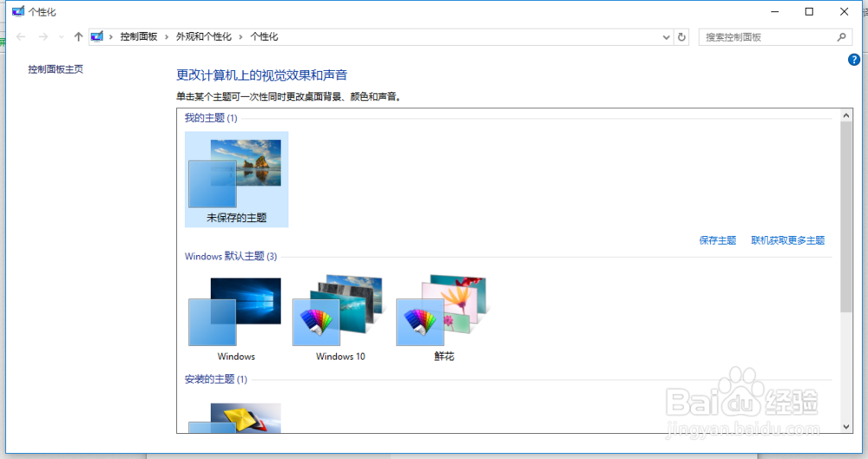Image resolution: width=868 pixels, height=459 pixels.
Task: Close the 个性化 window
Action: tap(845, 11)
